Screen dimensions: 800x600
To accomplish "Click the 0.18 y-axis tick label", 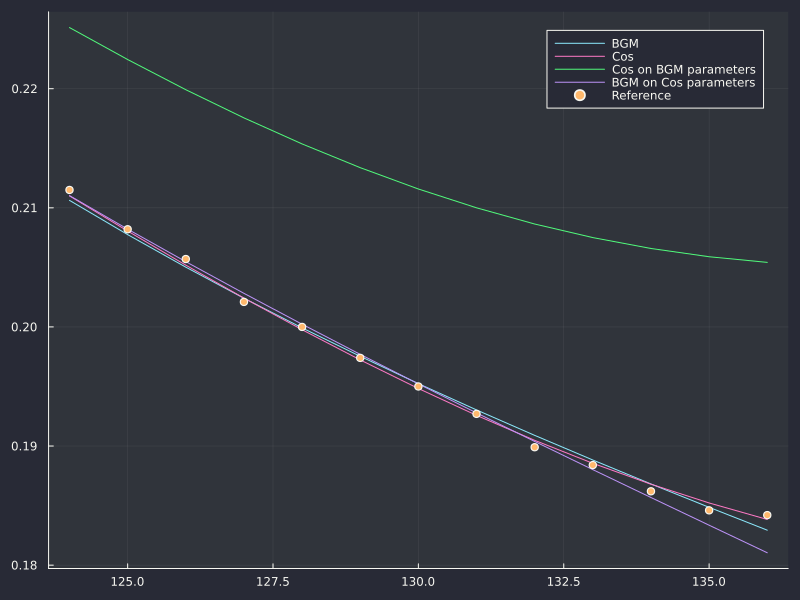I will tap(24, 565).
